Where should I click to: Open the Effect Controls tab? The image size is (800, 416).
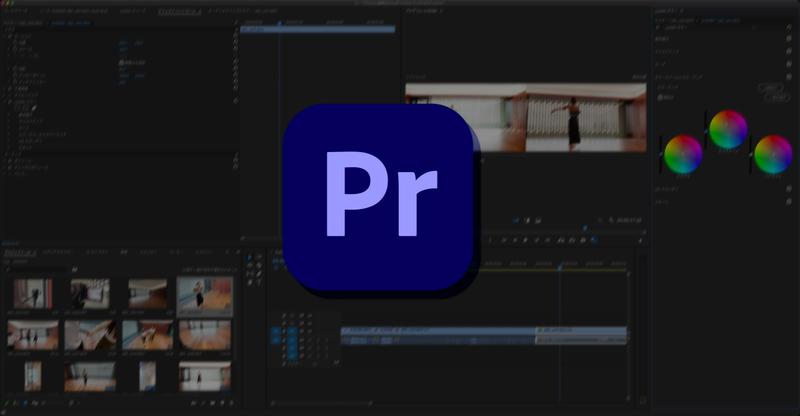click(180, 11)
